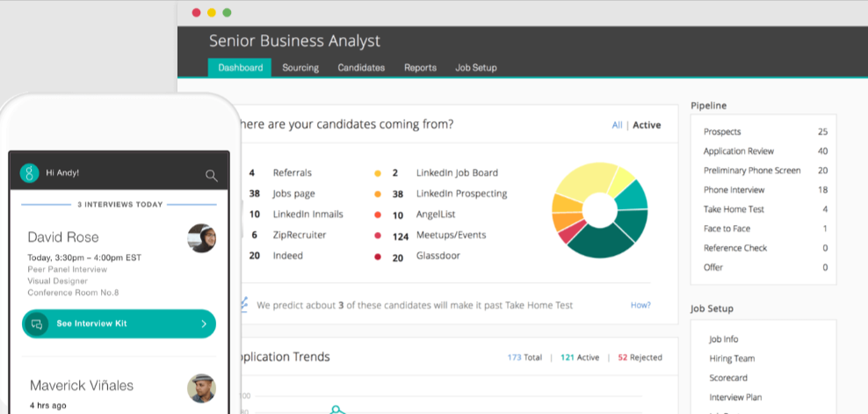The height and width of the screenshot is (414, 868).
Task: Click the AngelList legend color dot
Action: pyautogui.click(x=378, y=214)
